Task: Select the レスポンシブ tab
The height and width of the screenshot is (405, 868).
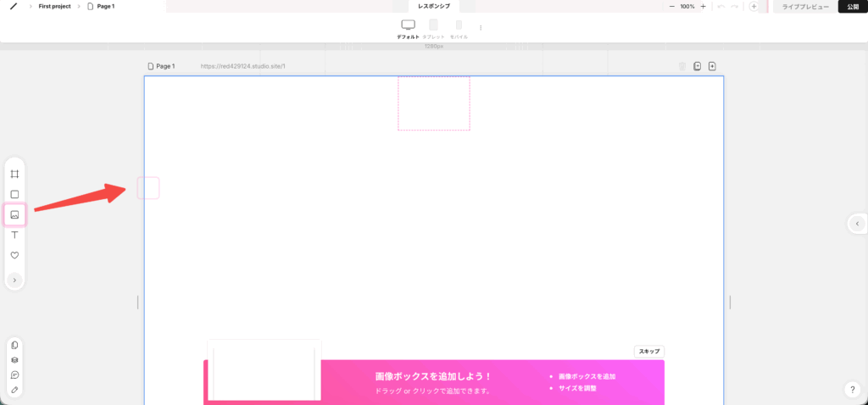Action: (x=434, y=6)
